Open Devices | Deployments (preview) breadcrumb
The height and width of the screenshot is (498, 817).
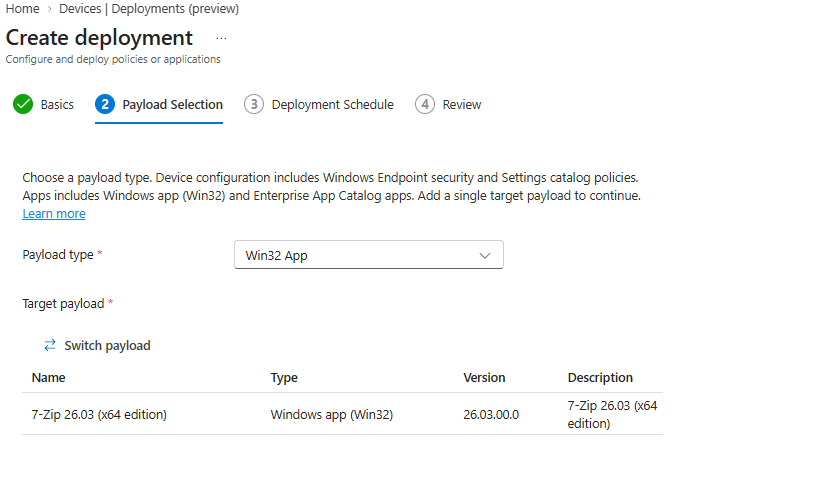(x=148, y=9)
